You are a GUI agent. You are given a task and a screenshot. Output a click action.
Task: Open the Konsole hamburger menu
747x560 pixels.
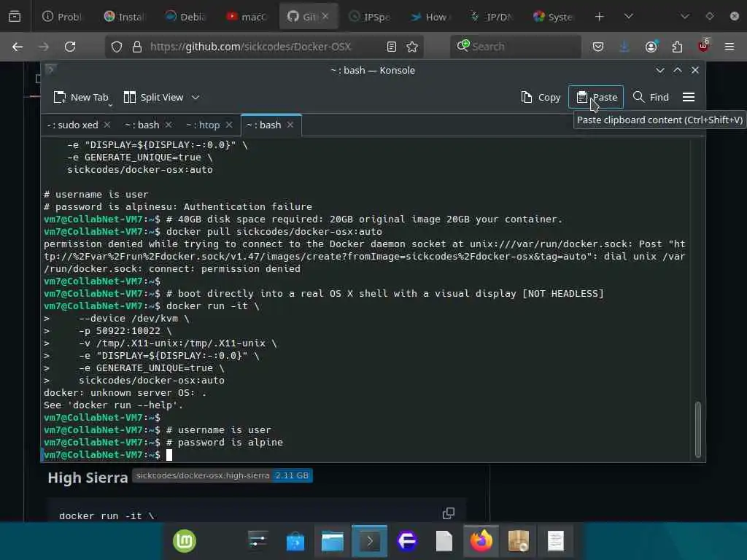(689, 97)
